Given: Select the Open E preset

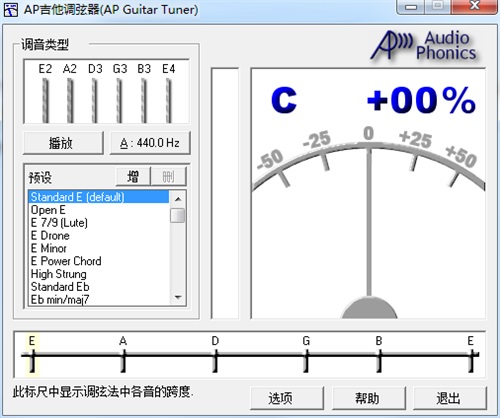Looking at the screenshot, I should [99, 210].
